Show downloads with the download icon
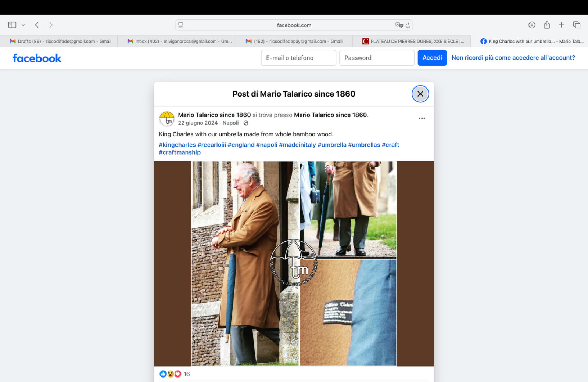 pos(532,25)
